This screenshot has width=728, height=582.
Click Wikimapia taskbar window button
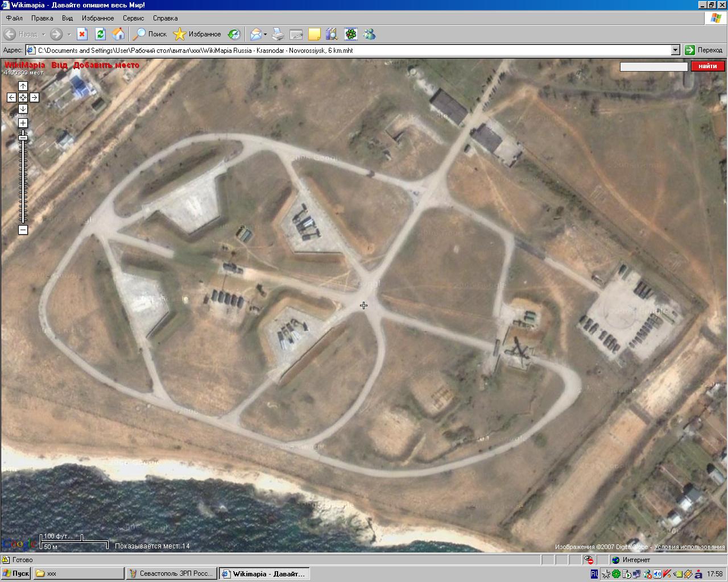point(264,573)
